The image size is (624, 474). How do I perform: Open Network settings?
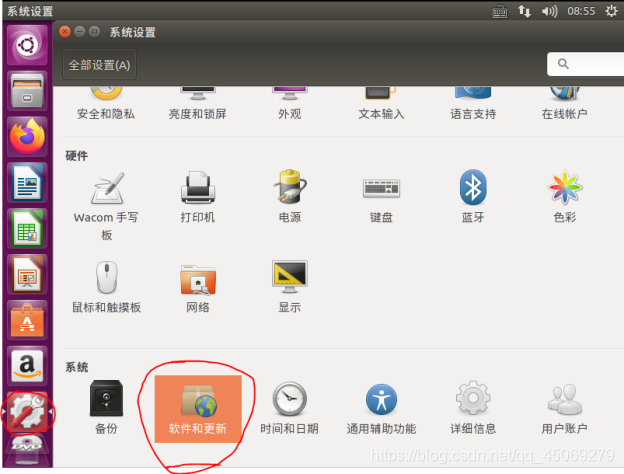198,289
